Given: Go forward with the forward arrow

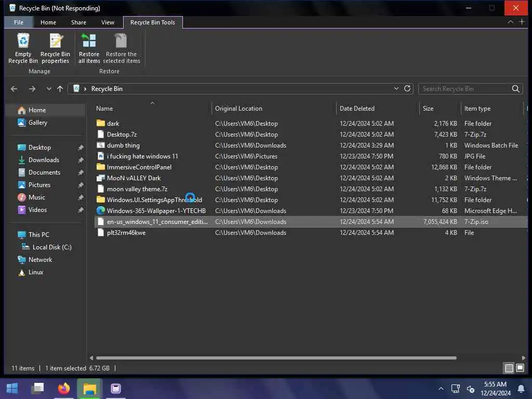Looking at the screenshot, I should pos(32,89).
